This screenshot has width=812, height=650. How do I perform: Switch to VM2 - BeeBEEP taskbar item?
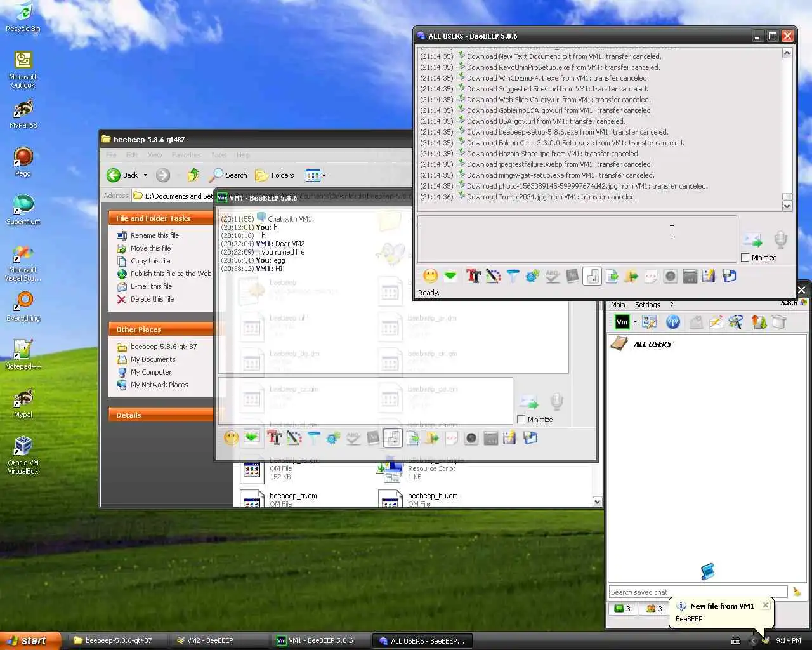[x=219, y=640]
